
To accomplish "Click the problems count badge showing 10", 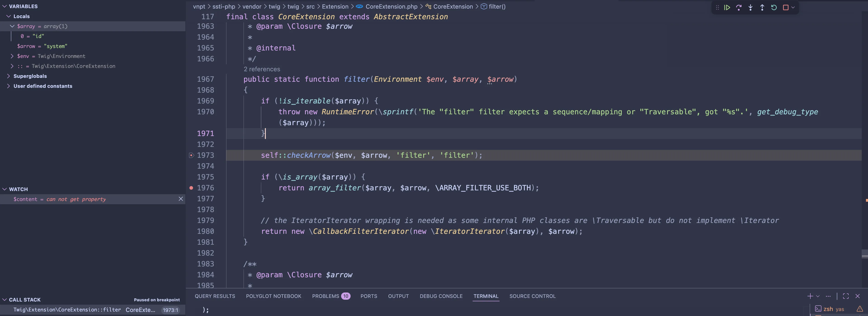I will 346,296.
